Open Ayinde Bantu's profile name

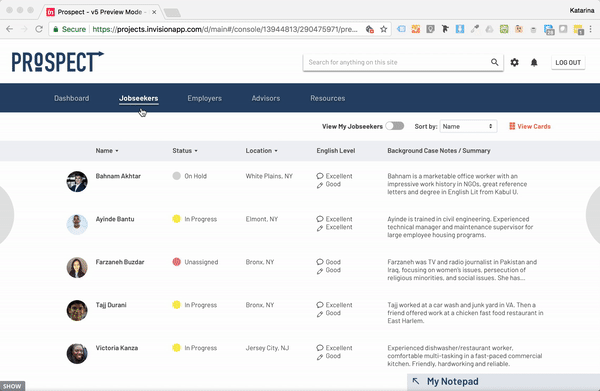point(115,219)
